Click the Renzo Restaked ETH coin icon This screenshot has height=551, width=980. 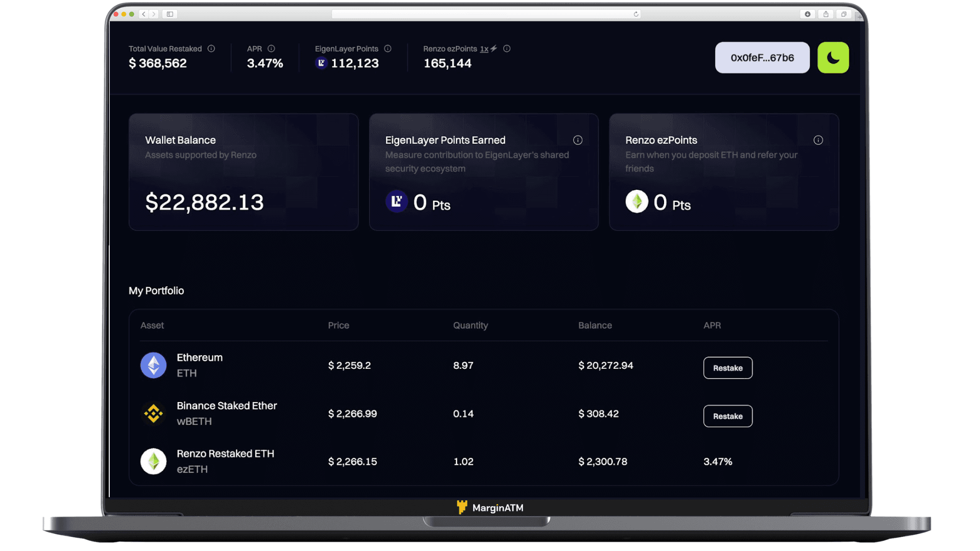coord(153,461)
